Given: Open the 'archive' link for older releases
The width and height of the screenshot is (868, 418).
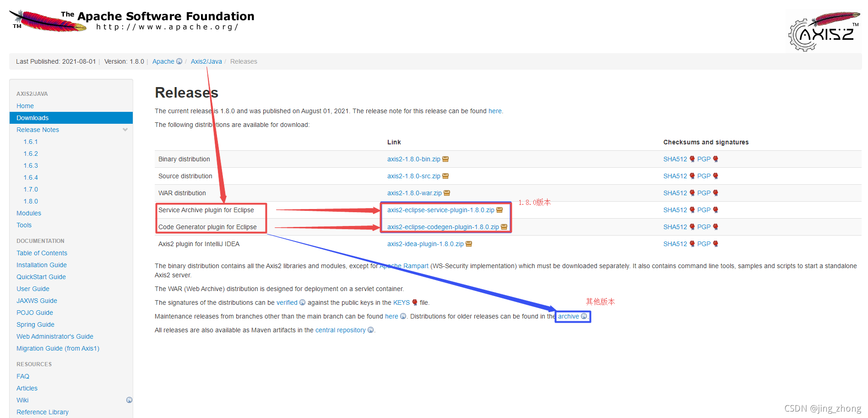Looking at the screenshot, I should (569, 316).
